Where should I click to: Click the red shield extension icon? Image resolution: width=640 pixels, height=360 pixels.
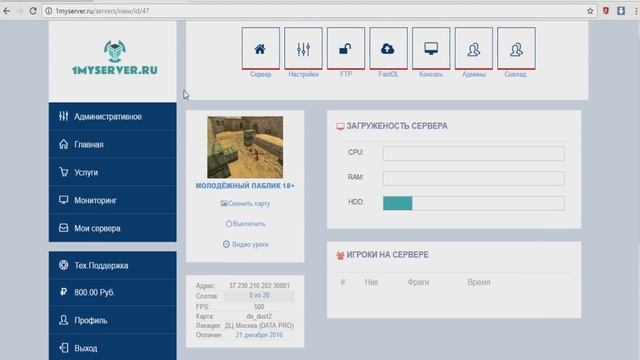(606, 11)
